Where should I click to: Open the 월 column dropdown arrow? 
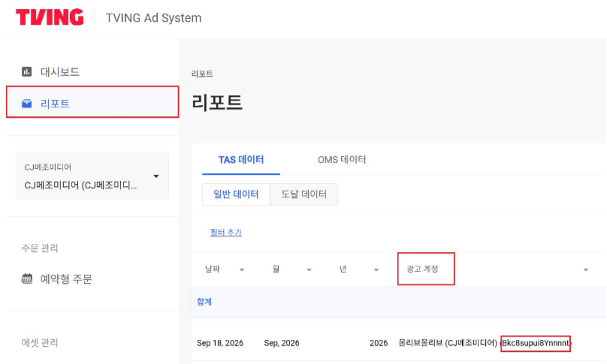[x=309, y=270]
